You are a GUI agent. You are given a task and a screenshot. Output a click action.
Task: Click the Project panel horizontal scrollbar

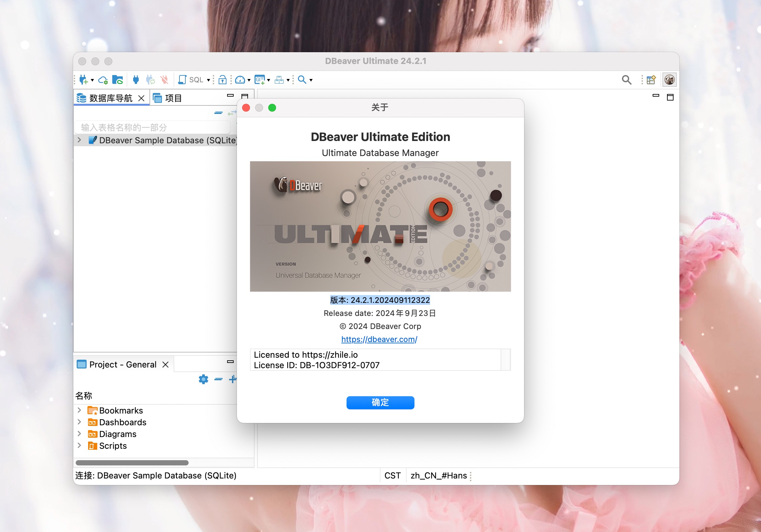(x=132, y=463)
